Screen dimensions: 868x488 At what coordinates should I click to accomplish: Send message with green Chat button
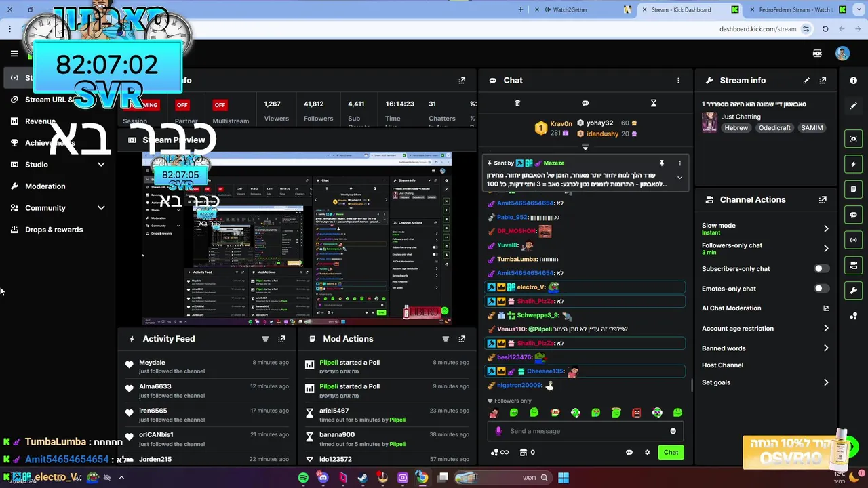coord(671,452)
